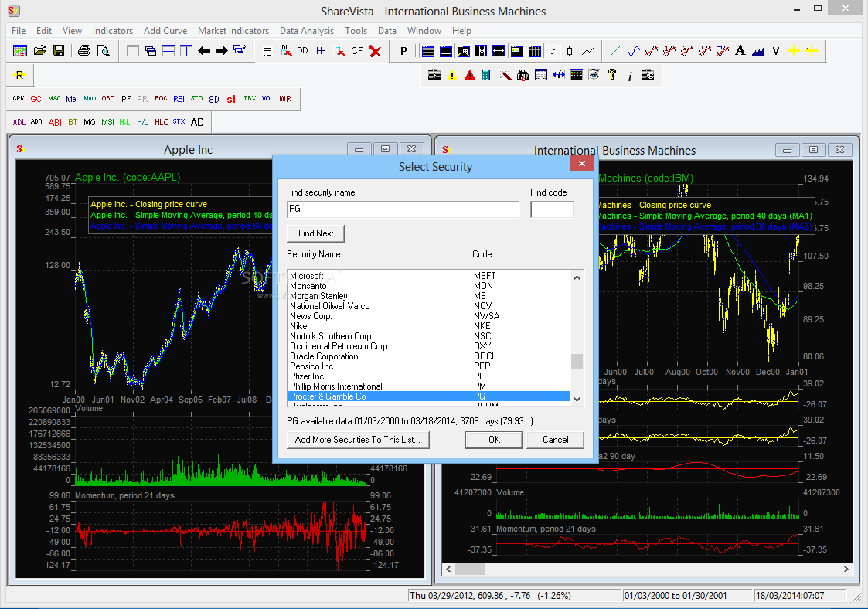Image resolution: width=868 pixels, height=609 pixels.
Task: Click IBM window scroll left arrow
Action: [448, 569]
